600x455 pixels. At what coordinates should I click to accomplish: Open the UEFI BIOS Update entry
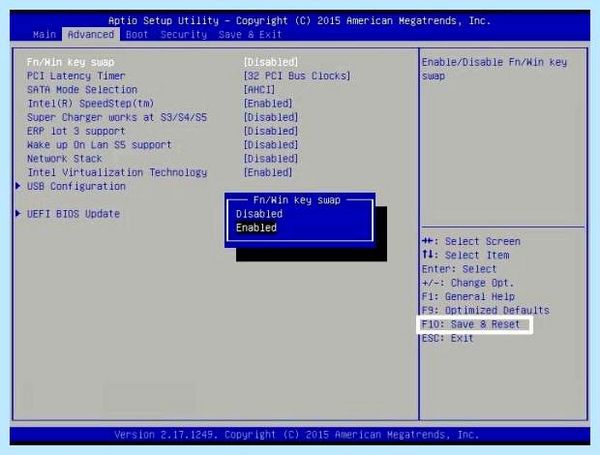(73, 214)
